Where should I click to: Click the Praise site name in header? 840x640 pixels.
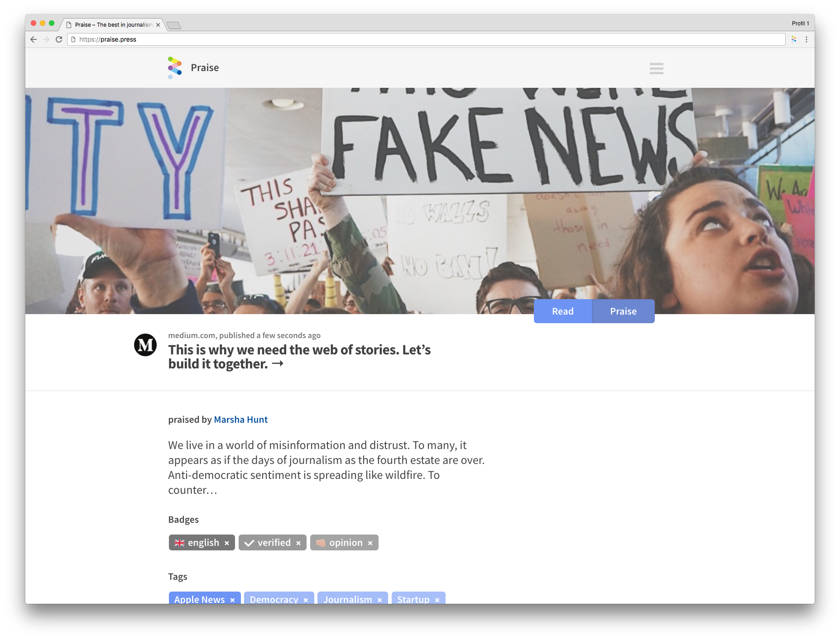tap(205, 68)
